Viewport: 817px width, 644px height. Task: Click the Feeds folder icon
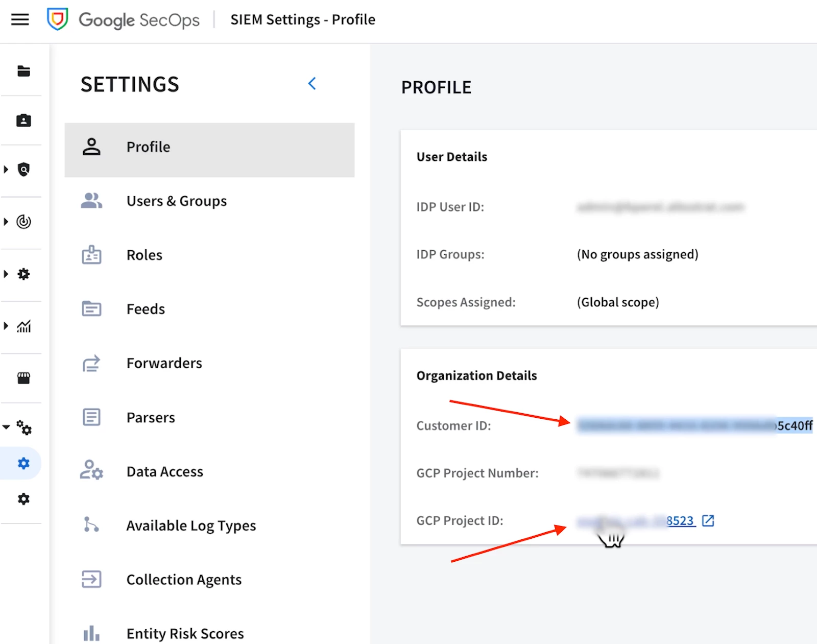point(91,308)
